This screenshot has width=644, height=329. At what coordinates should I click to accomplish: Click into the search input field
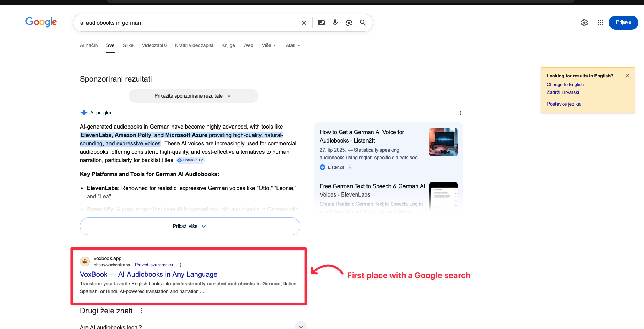[x=188, y=23]
